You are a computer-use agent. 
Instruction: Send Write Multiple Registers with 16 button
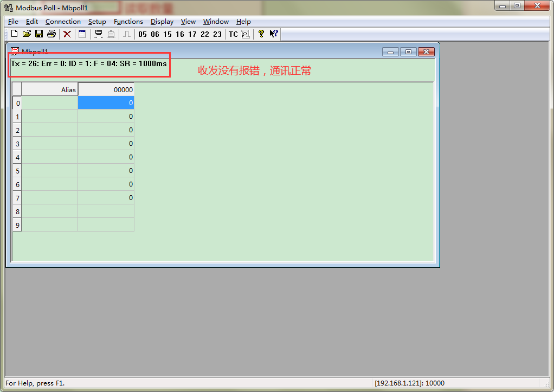pyautogui.click(x=180, y=34)
